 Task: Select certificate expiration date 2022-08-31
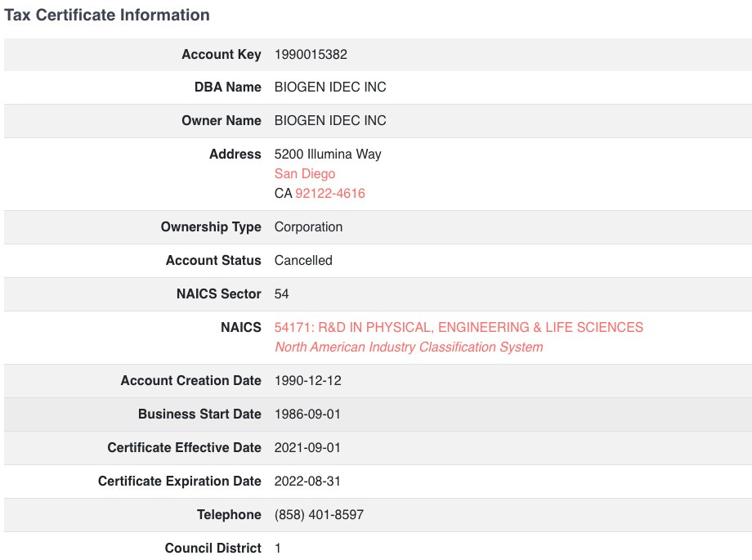click(x=307, y=482)
